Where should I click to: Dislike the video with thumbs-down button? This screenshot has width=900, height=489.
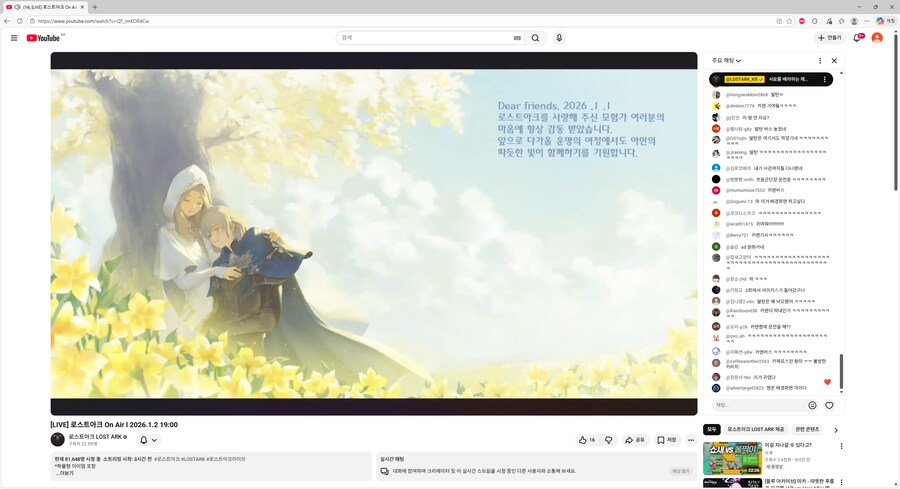coord(608,440)
